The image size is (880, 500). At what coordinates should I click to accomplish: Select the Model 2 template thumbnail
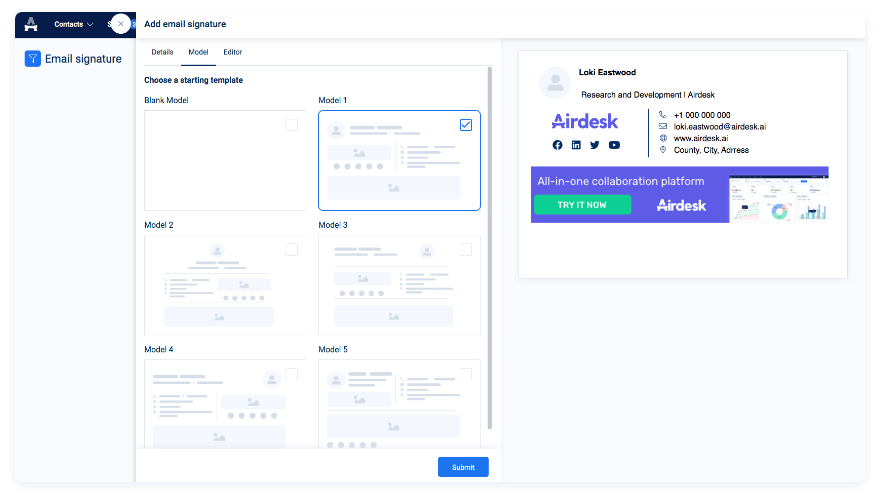(225, 285)
